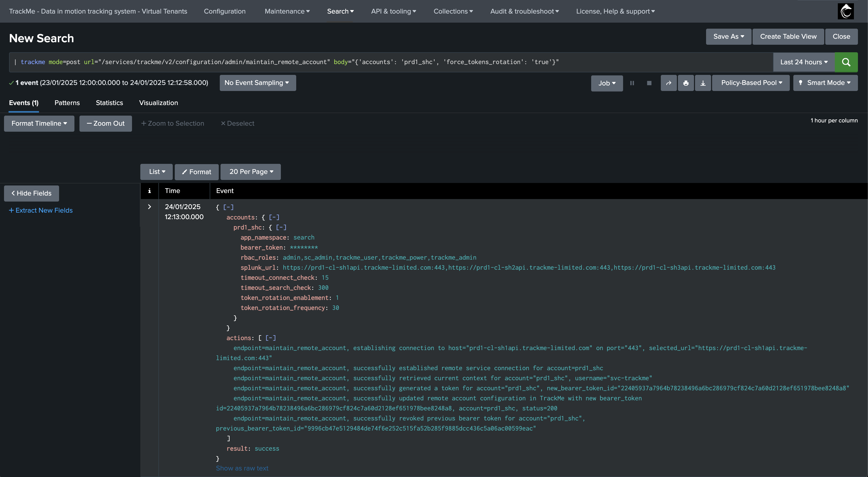This screenshot has height=477, width=868.
Task: Click the share job arrow icon
Action: tap(669, 83)
